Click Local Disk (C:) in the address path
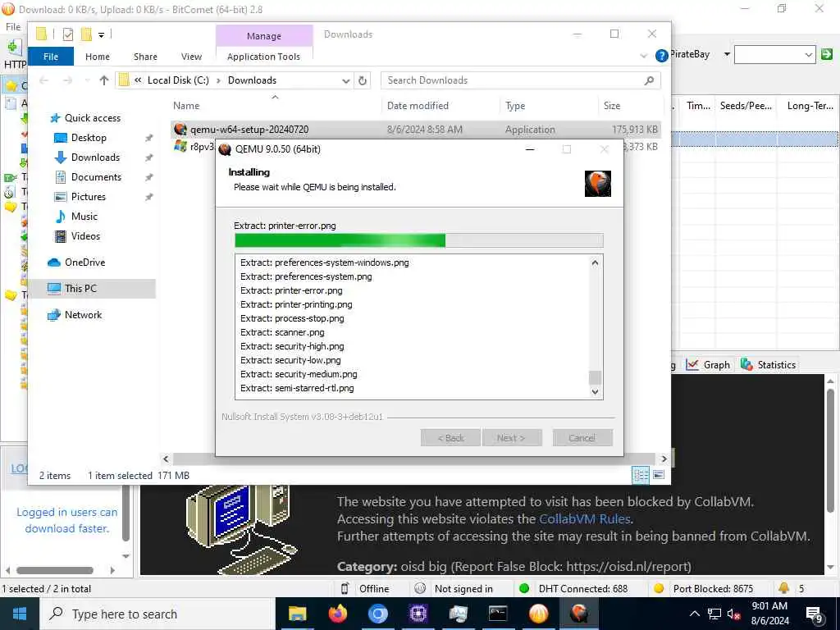 (178, 80)
